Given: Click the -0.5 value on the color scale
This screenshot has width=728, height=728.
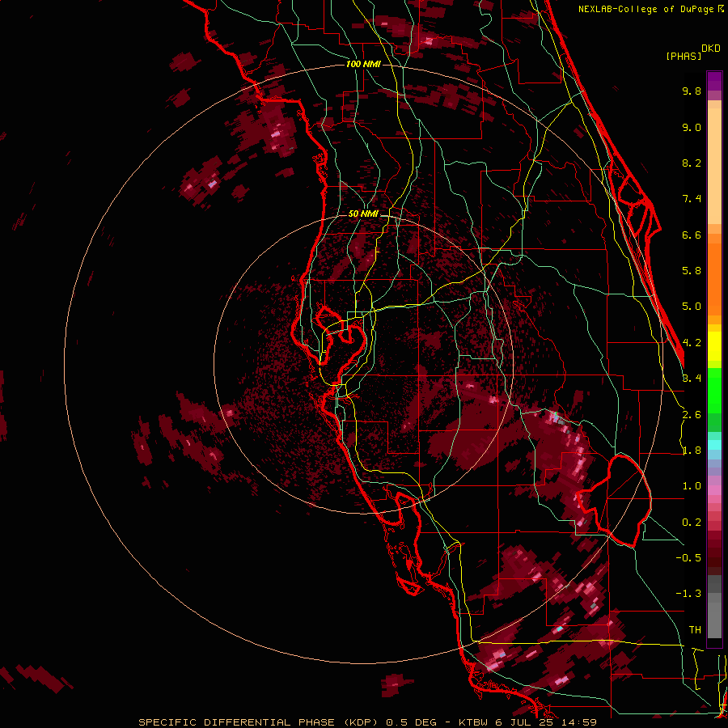Looking at the screenshot, I should pos(688,558).
